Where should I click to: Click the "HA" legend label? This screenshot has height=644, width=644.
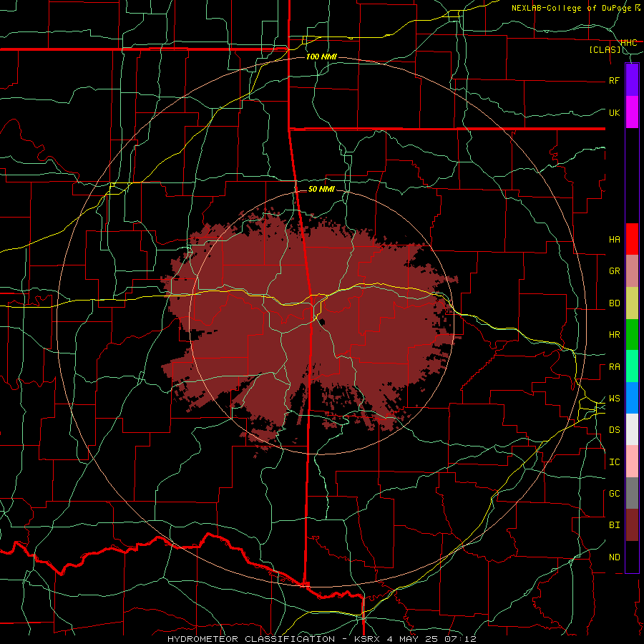pos(614,239)
